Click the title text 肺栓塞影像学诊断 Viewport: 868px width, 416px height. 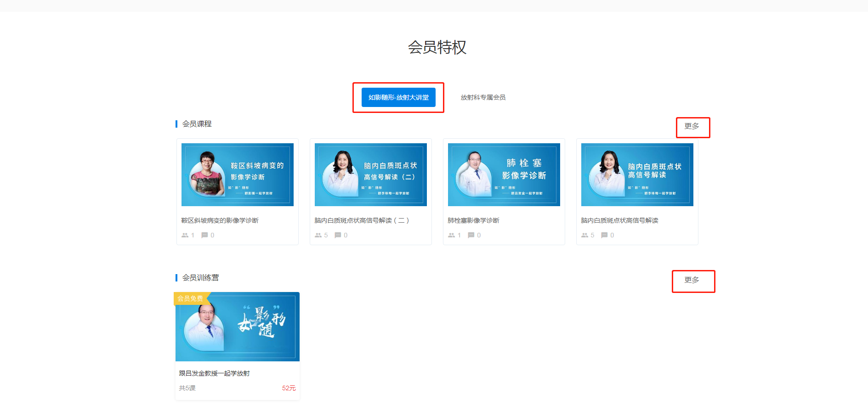(x=473, y=220)
